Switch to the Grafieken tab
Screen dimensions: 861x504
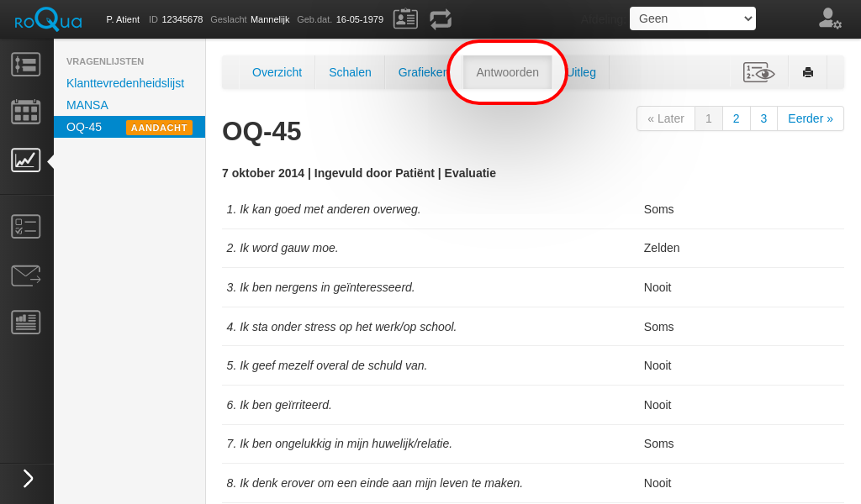[x=423, y=72]
